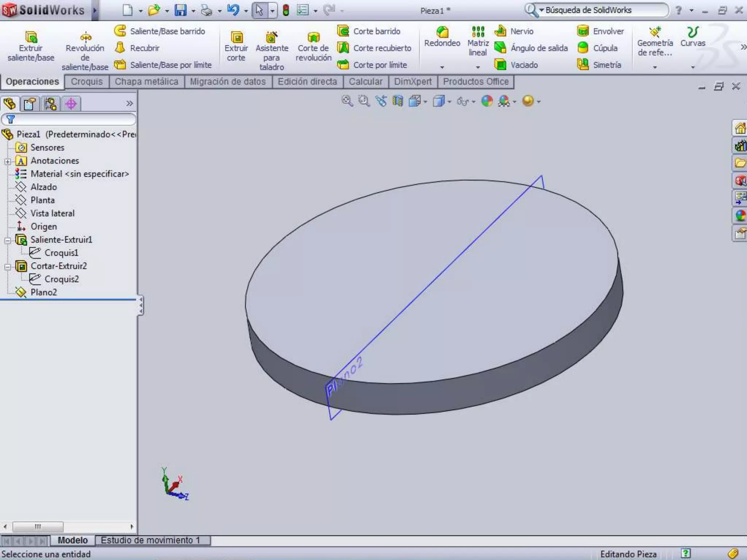Open the PropertyManager panel tab icon

click(x=30, y=104)
